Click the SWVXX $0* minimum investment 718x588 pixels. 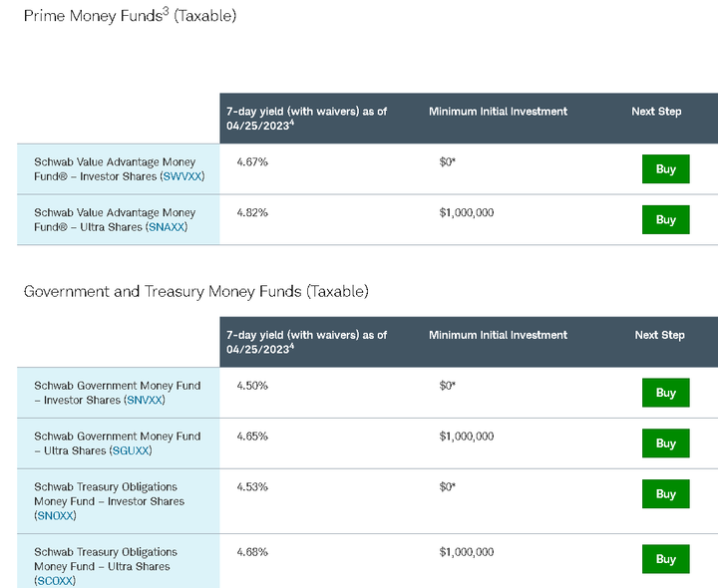coord(448,162)
